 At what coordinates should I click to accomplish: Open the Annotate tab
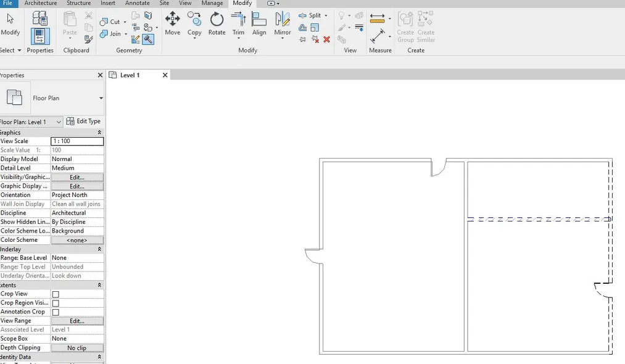[137, 3]
